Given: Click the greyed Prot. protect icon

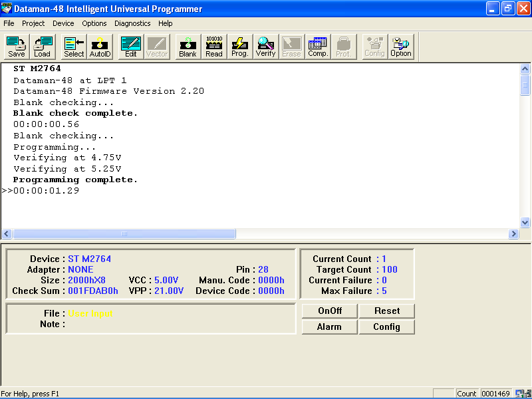Looking at the screenshot, I should click(344, 47).
